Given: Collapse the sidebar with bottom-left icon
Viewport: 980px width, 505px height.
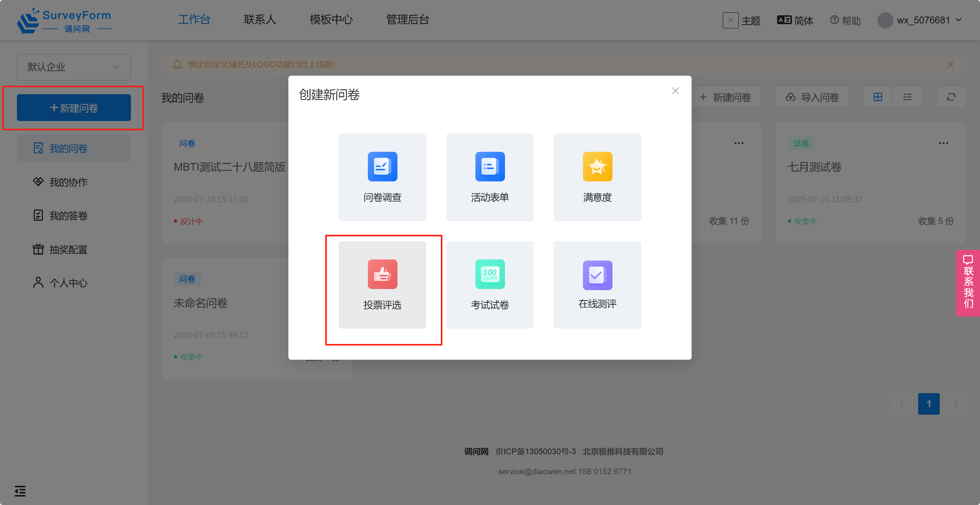Looking at the screenshot, I should pyautogui.click(x=20, y=491).
